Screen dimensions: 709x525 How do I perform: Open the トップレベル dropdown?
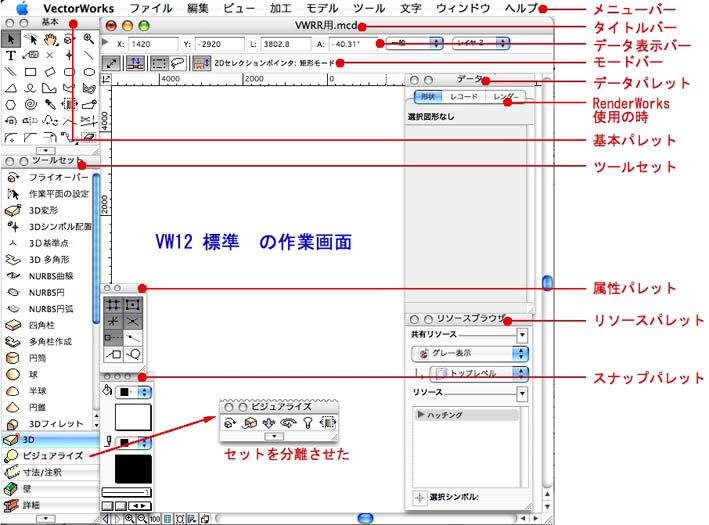point(478,373)
